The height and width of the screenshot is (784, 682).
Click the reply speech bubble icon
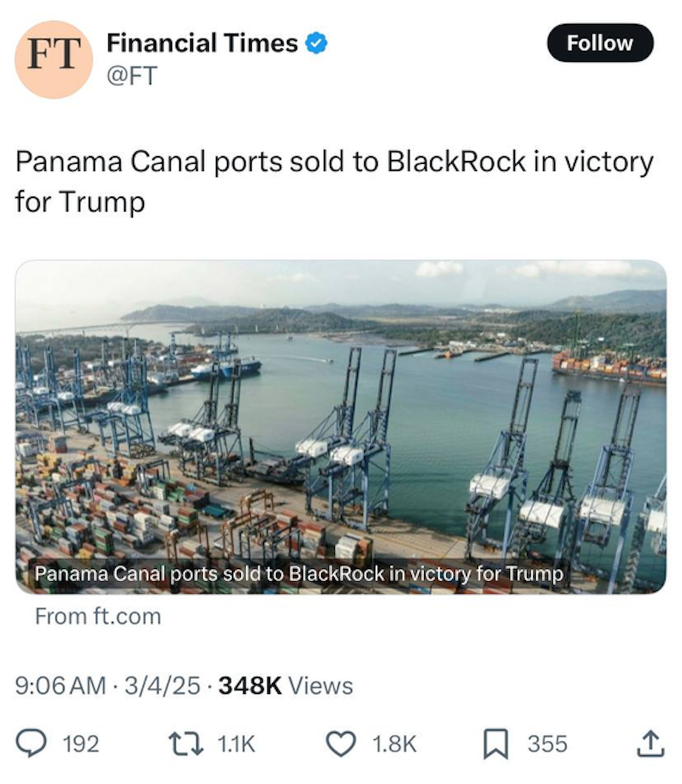click(31, 743)
